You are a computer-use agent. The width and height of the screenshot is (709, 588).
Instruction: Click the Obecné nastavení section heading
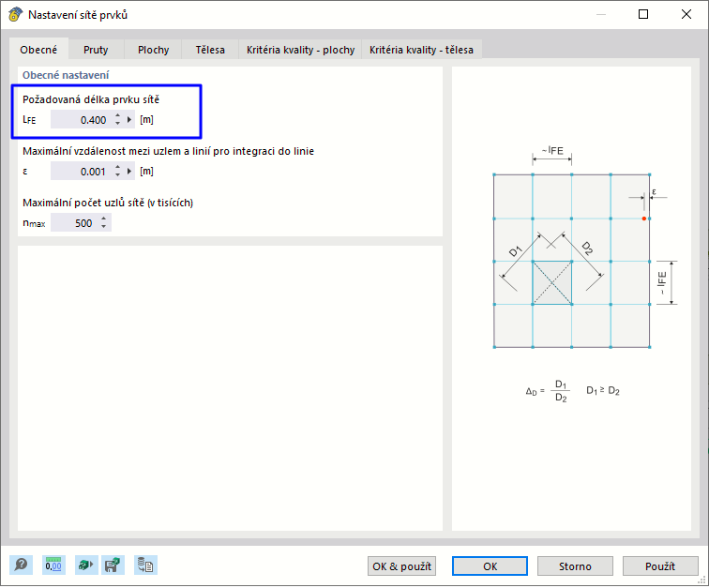click(66, 75)
